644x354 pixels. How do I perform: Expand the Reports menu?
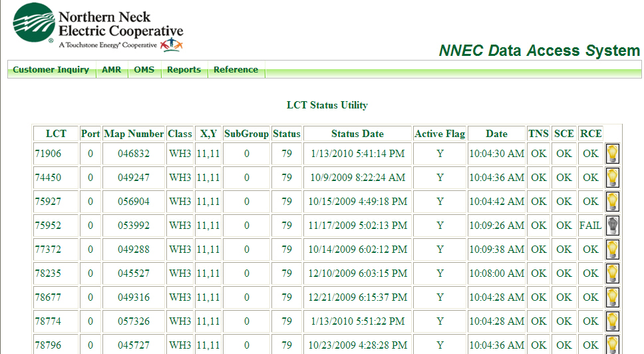pyautogui.click(x=184, y=70)
